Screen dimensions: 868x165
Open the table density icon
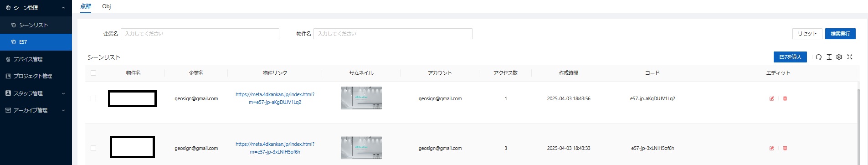click(829, 57)
